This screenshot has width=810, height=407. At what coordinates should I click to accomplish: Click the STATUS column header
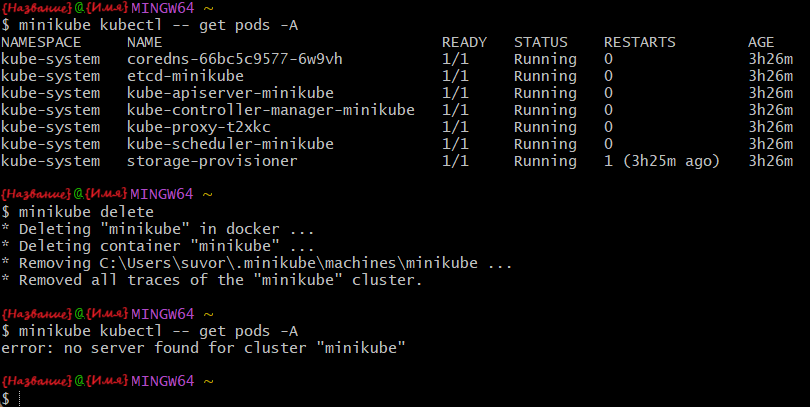coord(540,43)
